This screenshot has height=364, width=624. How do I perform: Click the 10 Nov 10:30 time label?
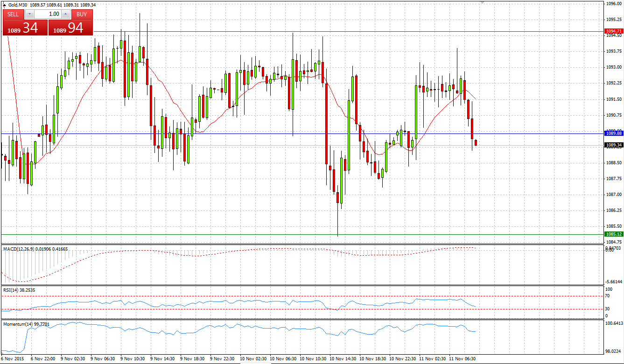point(313,359)
